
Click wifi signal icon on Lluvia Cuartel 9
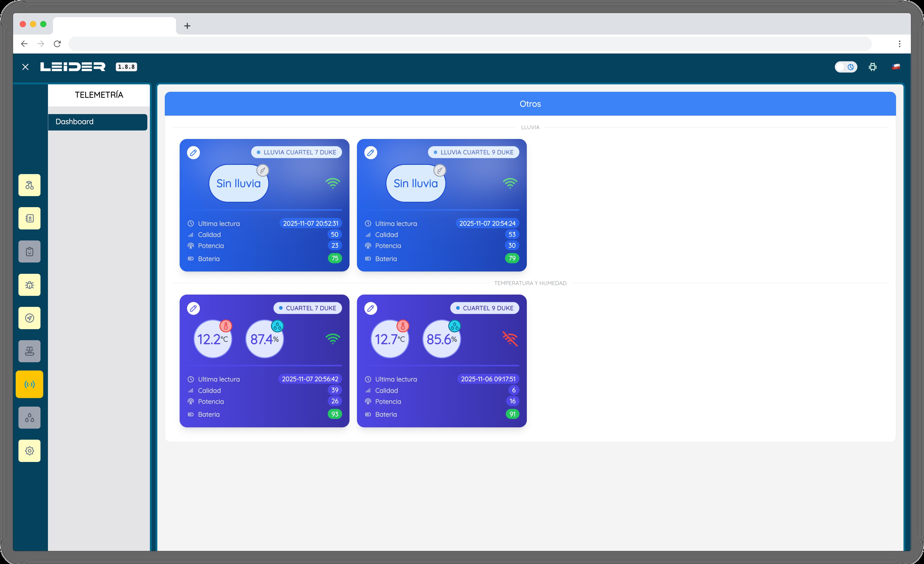coord(510,183)
